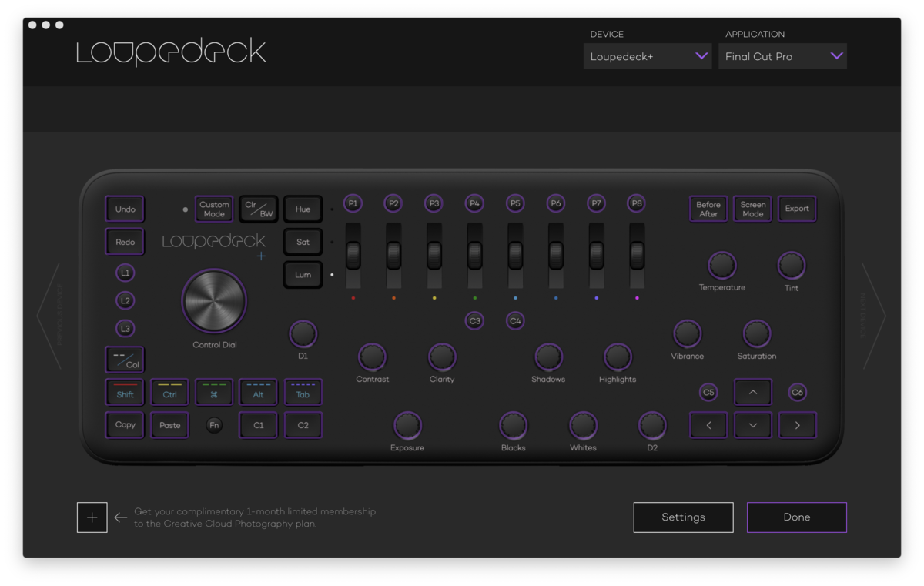
Task: Select the Shift key
Action: tap(125, 393)
